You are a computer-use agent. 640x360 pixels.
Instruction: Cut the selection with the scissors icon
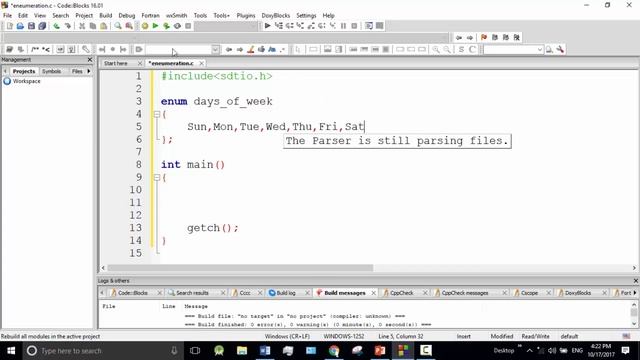pyautogui.click(x=82, y=26)
